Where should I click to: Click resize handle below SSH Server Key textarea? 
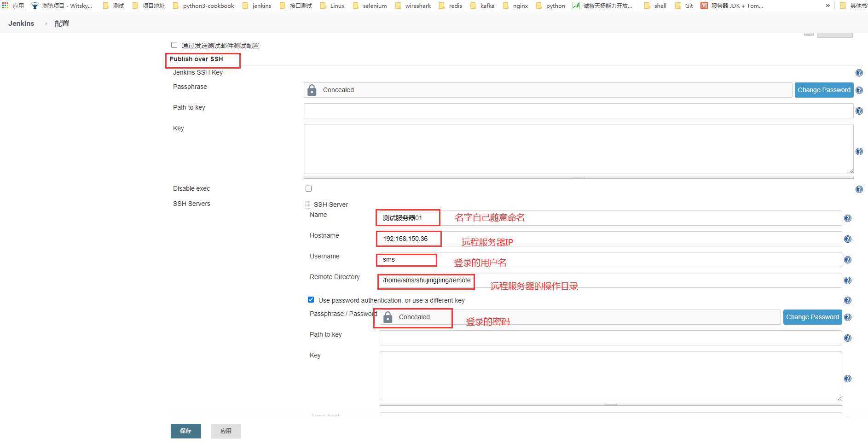(x=611, y=404)
